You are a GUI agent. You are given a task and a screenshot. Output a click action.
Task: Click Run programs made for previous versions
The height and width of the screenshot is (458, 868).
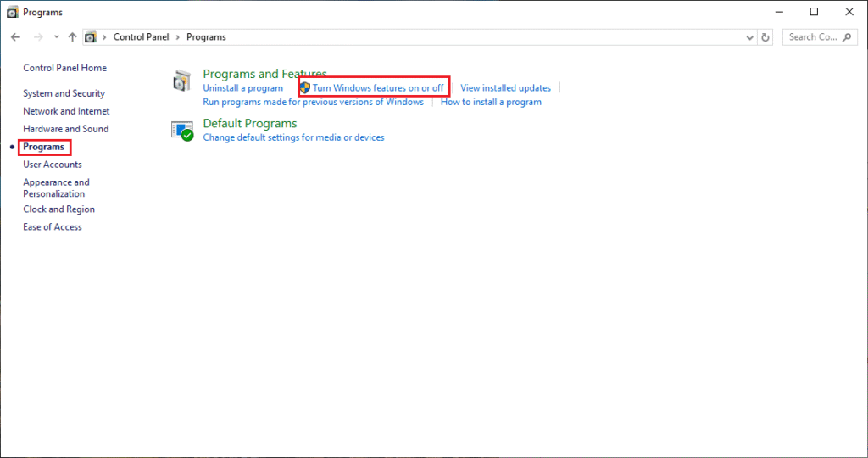click(314, 102)
